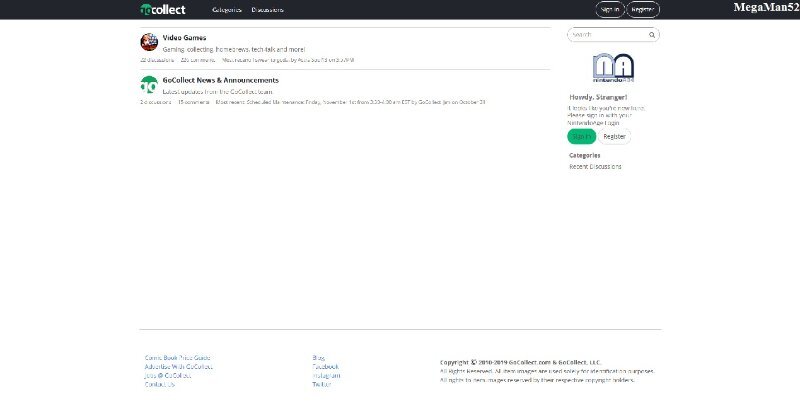
Task: Open Categories in the top navigation
Action: [x=227, y=10]
